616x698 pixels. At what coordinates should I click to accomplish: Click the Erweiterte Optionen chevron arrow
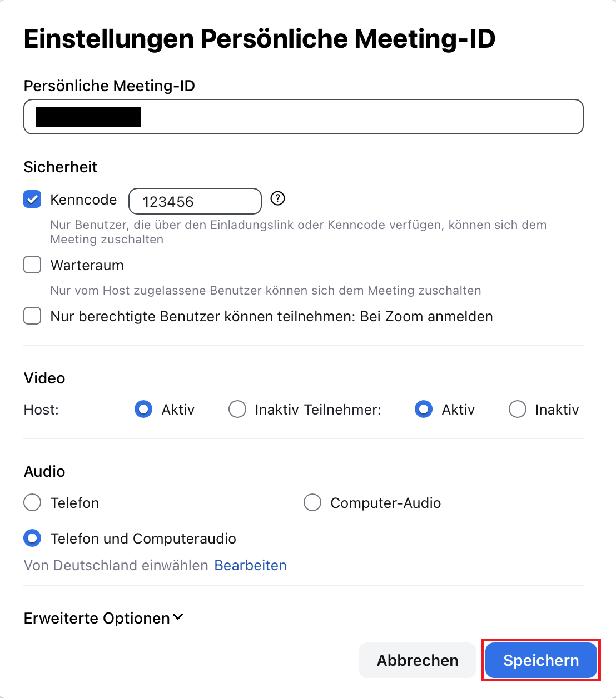178,617
